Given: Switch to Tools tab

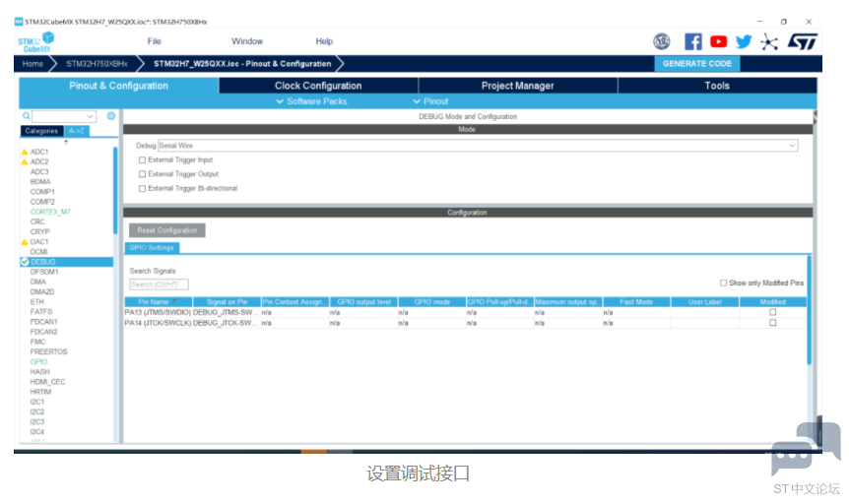Looking at the screenshot, I should 717,86.
